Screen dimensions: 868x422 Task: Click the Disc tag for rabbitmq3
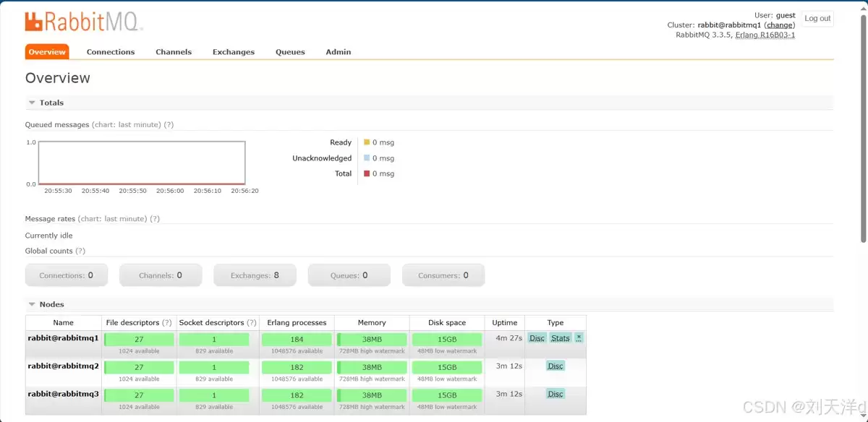(x=556, y=394)
